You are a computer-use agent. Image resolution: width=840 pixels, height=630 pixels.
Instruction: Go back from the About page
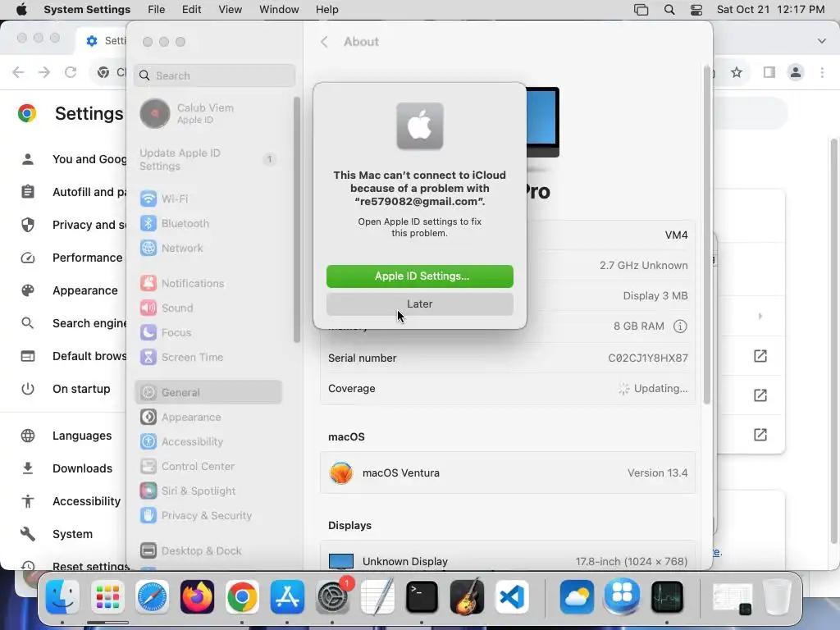324,42
